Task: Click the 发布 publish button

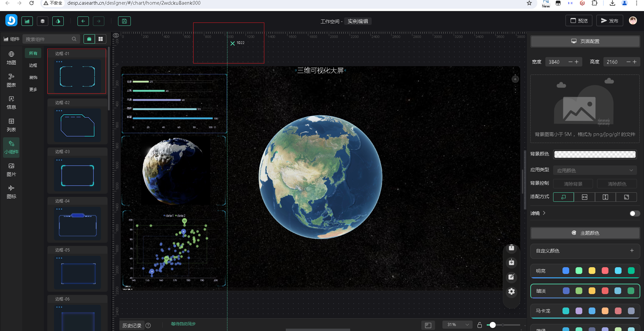Action: point(609,21)
